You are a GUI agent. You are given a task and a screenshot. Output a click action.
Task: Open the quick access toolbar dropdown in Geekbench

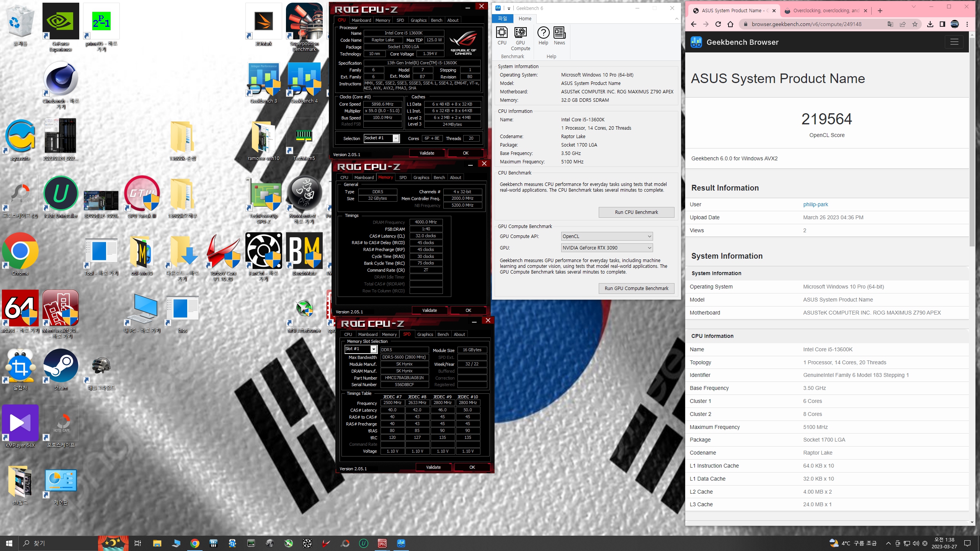click(509, 8)
